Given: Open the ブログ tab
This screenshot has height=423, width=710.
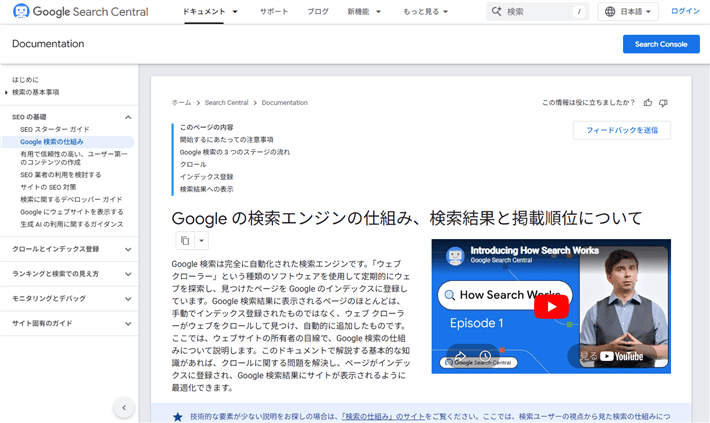Looking at the screenshot, I should click(x=318, y=11).
